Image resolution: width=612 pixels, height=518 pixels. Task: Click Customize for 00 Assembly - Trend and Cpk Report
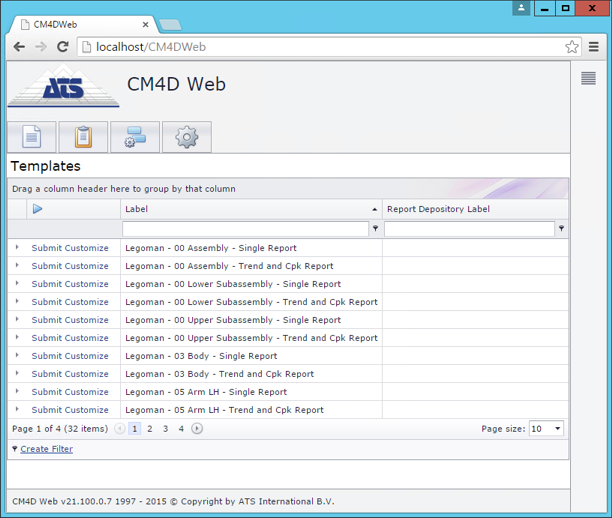click(x=87, y=266)
